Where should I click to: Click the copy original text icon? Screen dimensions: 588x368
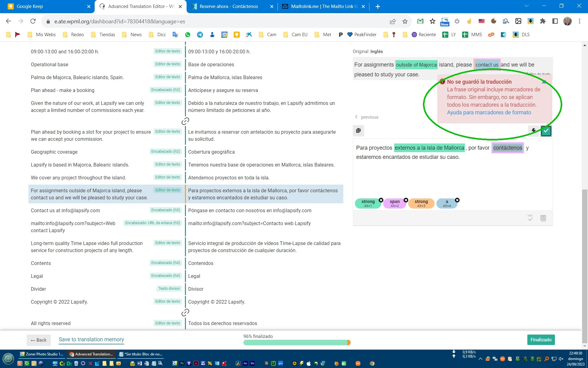point(358,131)
